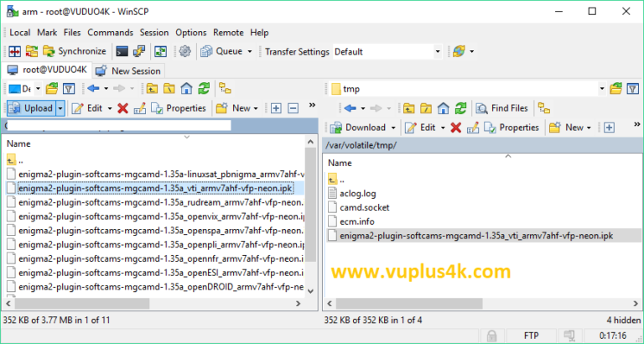Open the Options menu
The width and height of the screenshot is (644, 344).
(191, 33)
